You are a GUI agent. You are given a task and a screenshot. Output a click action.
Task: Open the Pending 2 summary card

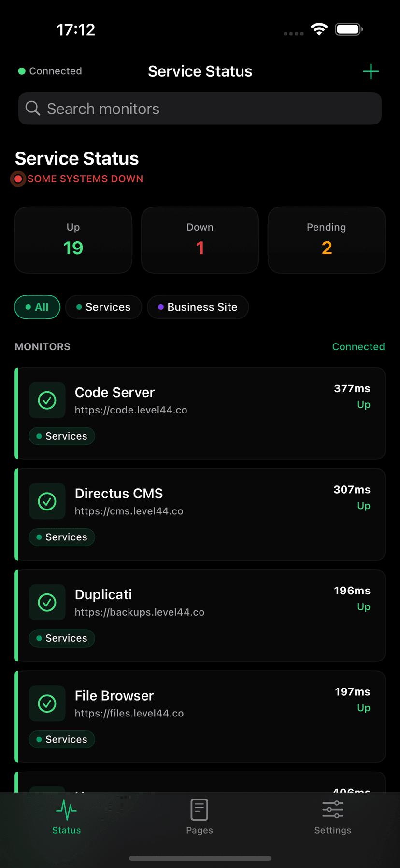tap(327, 240)
